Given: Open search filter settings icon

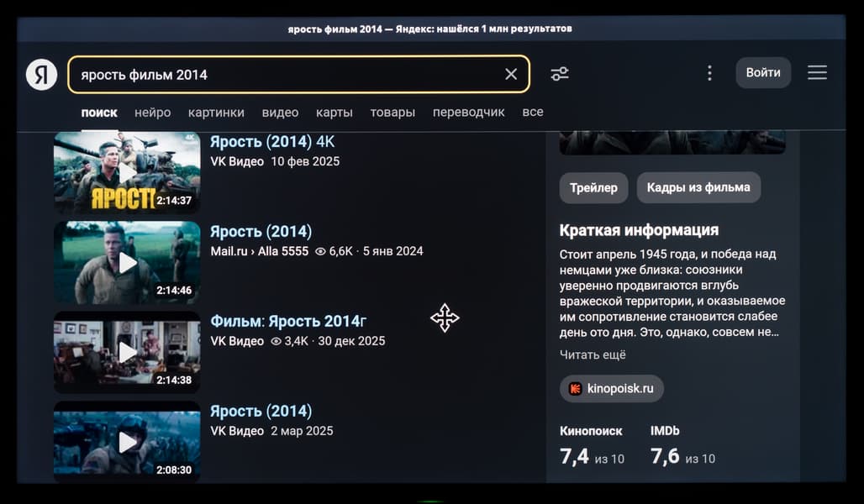Looking at the screenshot, I should (560, 74).
